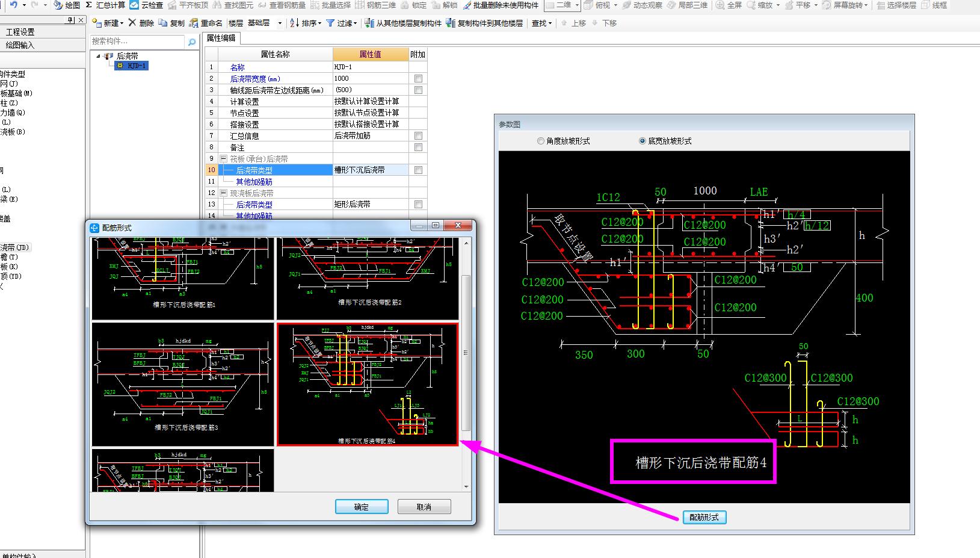The image size is (980, 558).
Task: Check 附加 box for 轴线距后浇带左边线距离 row
Action: (418, 90)
